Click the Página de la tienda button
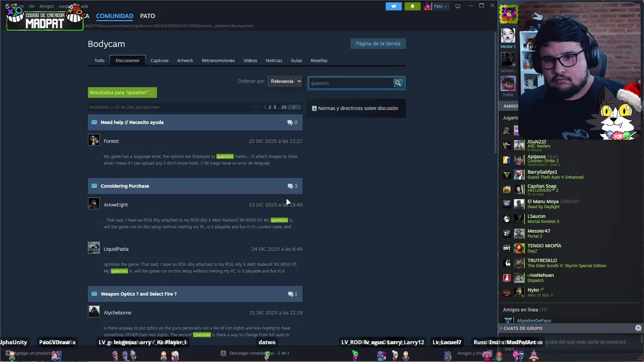Screen dimensions: 644x362 [378, 43]
